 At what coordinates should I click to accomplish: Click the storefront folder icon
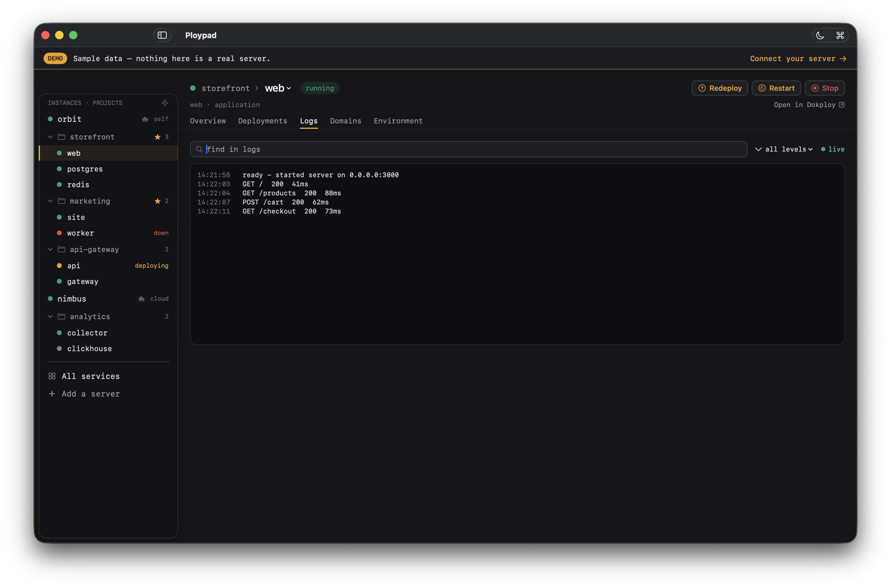click(61, 137)
